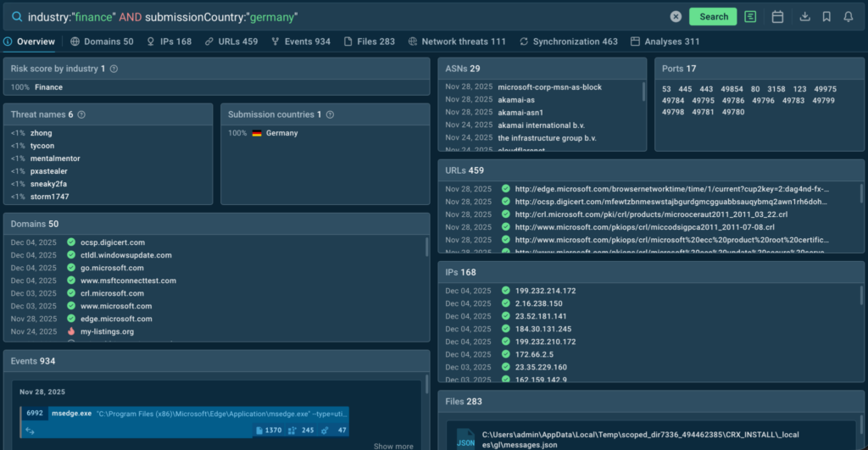
Task: Click the notification bell icon
Action: [x=849, y=17]
